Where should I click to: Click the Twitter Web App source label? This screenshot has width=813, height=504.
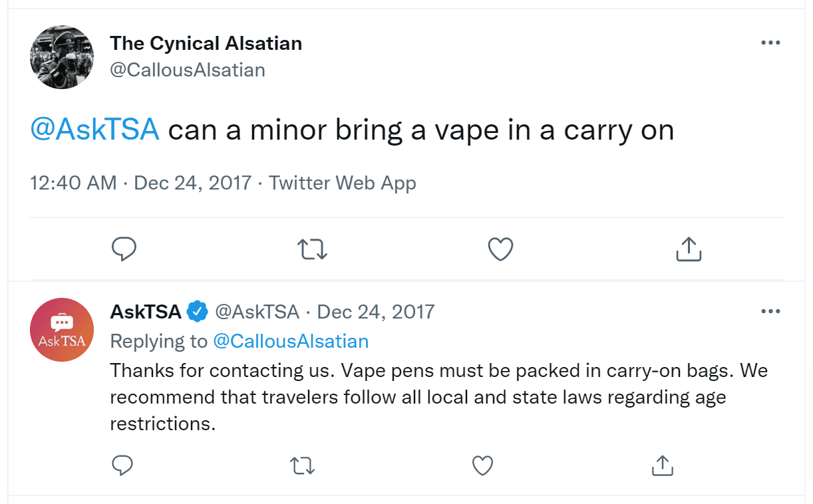343,183
